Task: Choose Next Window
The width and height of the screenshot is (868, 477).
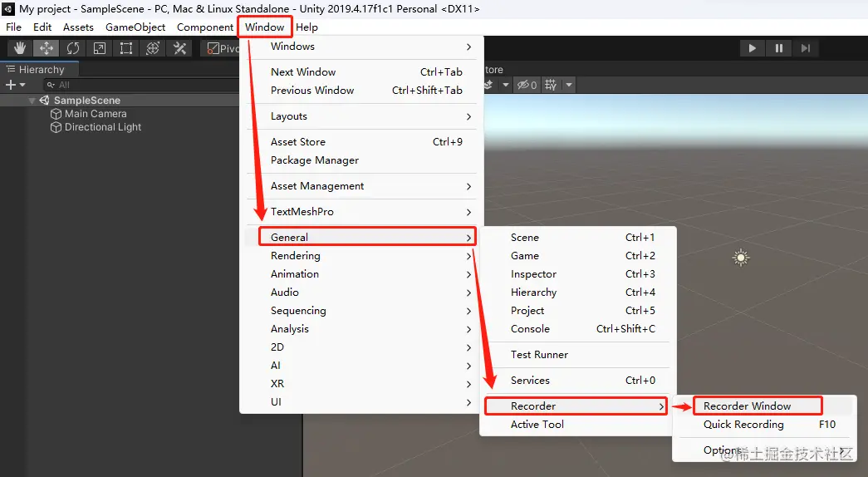Action: [x=361, y=72]
